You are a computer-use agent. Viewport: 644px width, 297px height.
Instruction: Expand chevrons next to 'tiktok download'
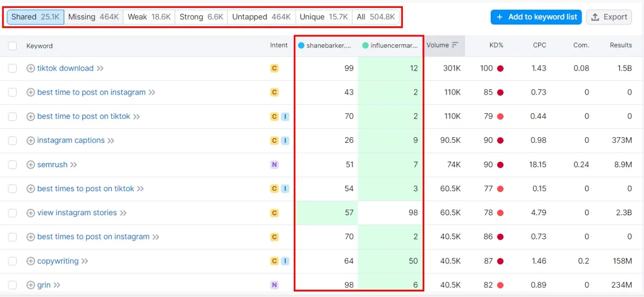coord(100,68)
